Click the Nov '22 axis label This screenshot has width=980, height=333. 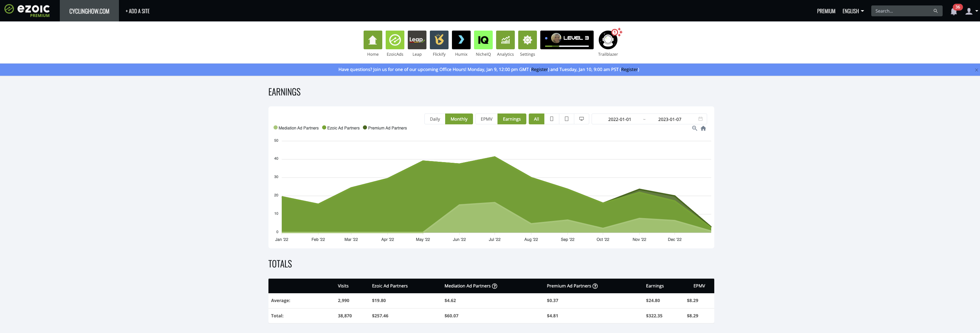639,239
